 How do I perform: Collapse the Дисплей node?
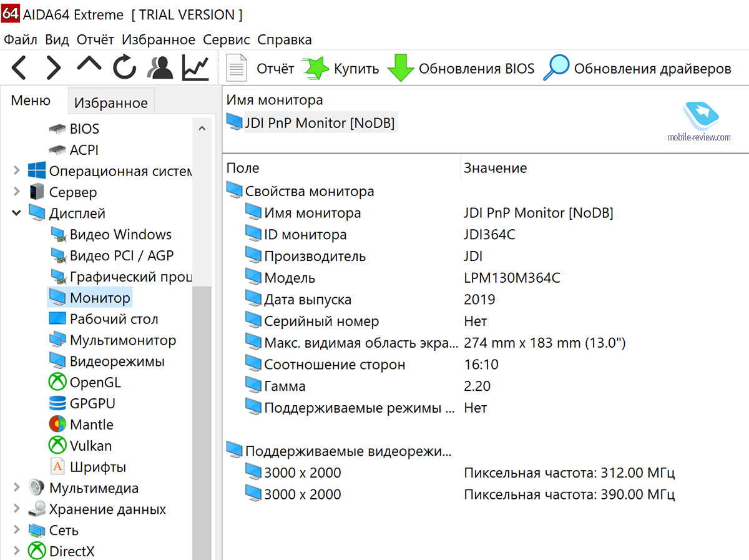point(16,214)
